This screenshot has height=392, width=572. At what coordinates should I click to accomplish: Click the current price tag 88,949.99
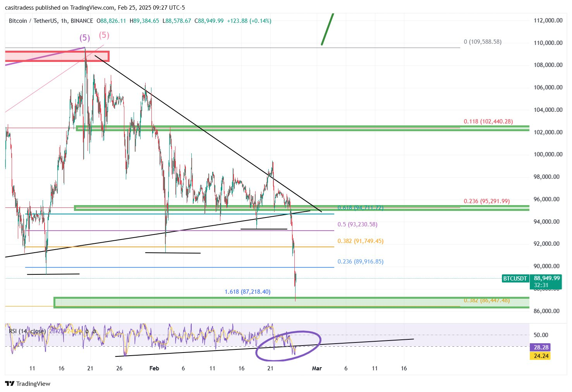tap(547, 278)
